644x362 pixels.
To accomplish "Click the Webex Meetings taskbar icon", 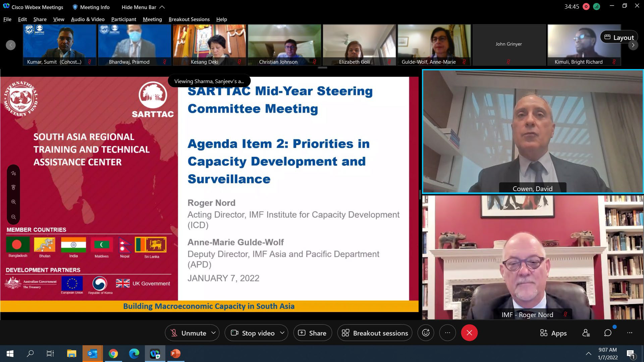I will point(155,354).
